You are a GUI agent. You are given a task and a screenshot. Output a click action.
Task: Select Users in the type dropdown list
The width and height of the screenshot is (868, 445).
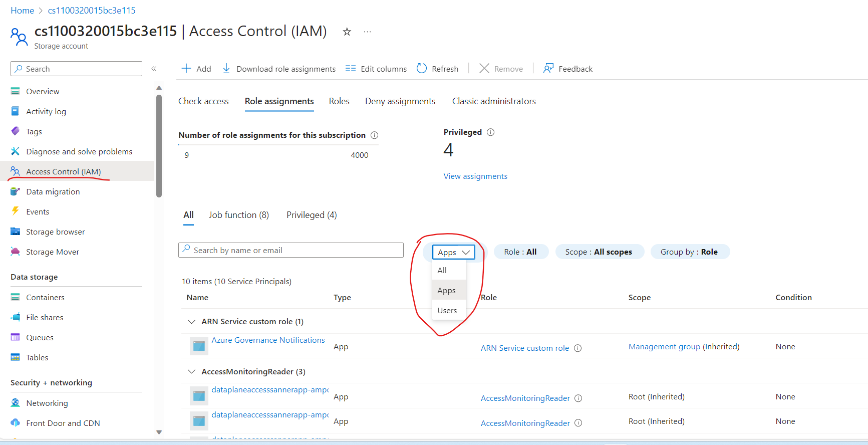[449, 310]
